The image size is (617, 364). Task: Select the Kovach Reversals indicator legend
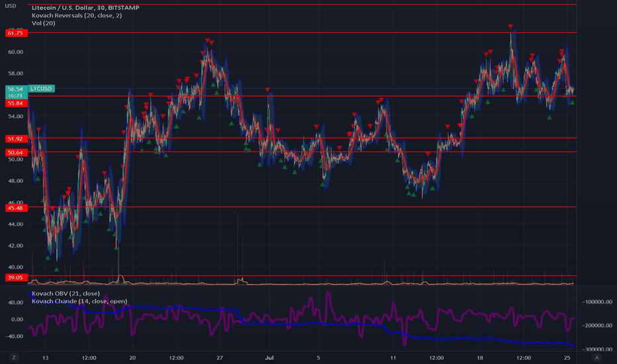[77, 15]
